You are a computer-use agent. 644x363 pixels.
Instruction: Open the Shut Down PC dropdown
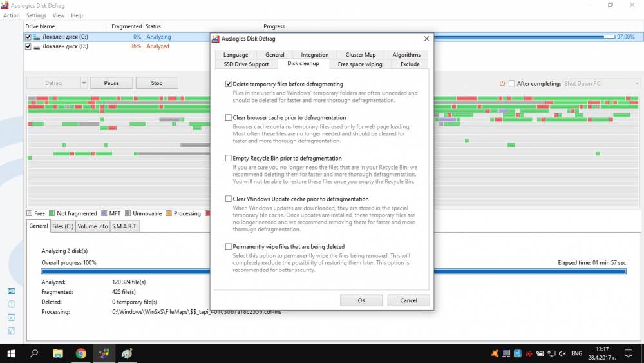601,83
